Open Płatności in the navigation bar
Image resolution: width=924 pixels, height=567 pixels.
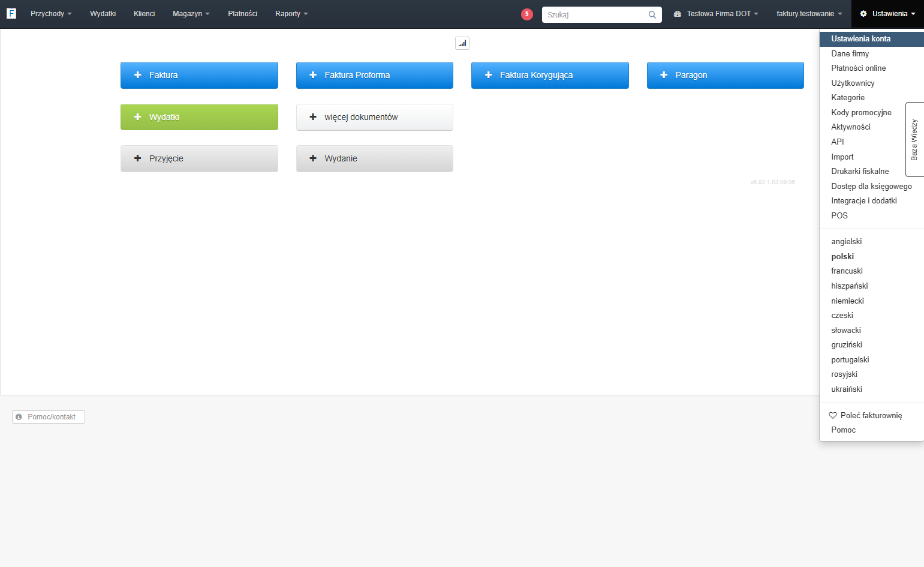click(242, 14)
